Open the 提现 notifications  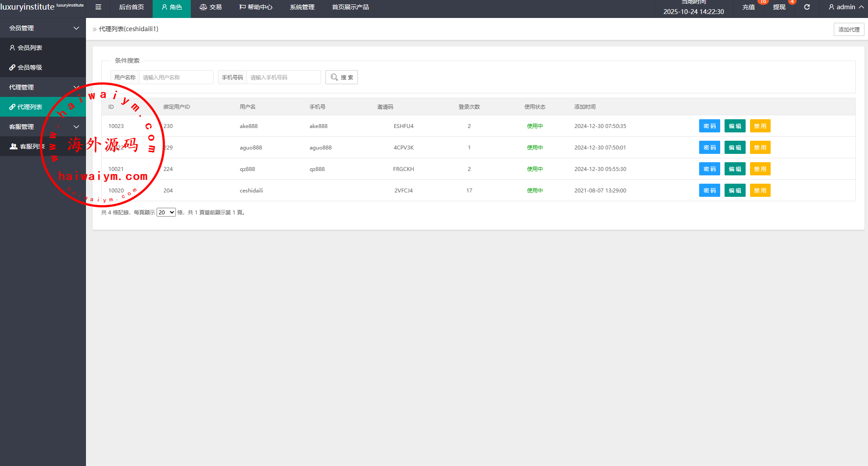click(779, 7)
